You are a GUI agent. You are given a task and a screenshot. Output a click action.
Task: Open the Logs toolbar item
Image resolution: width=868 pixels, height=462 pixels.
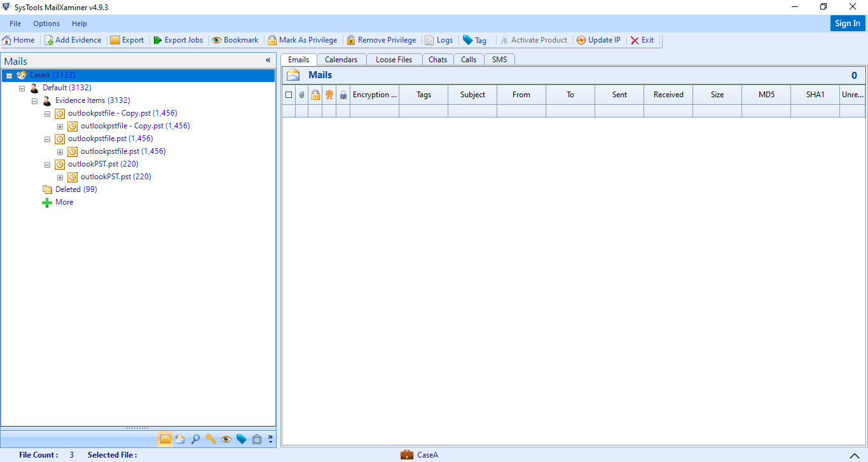coord(439,40)
